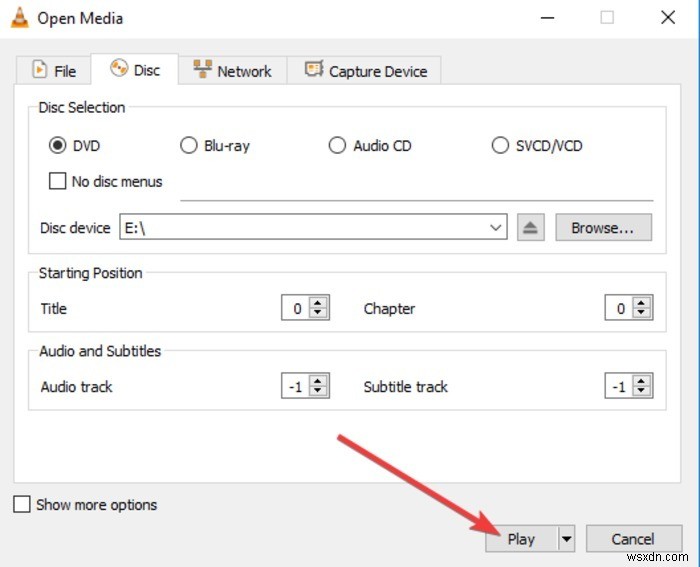Choose the Blu-ray disc option
The width and height of the screenshot is (700, 567).
[188, 145]
